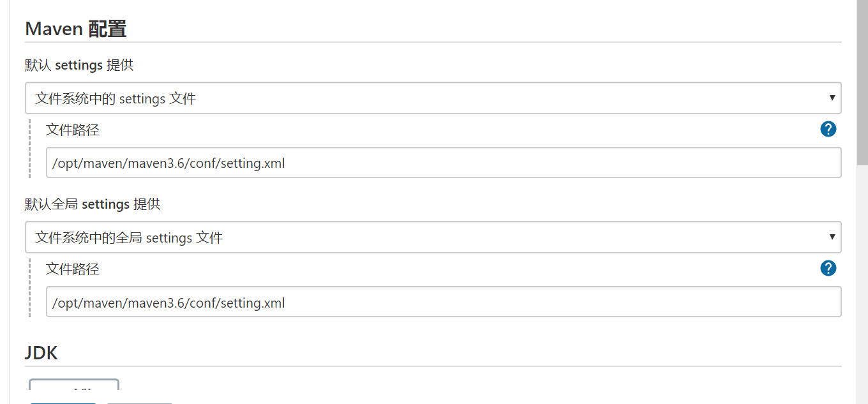Click the vertical scrollbar thumb

point(862,83)
